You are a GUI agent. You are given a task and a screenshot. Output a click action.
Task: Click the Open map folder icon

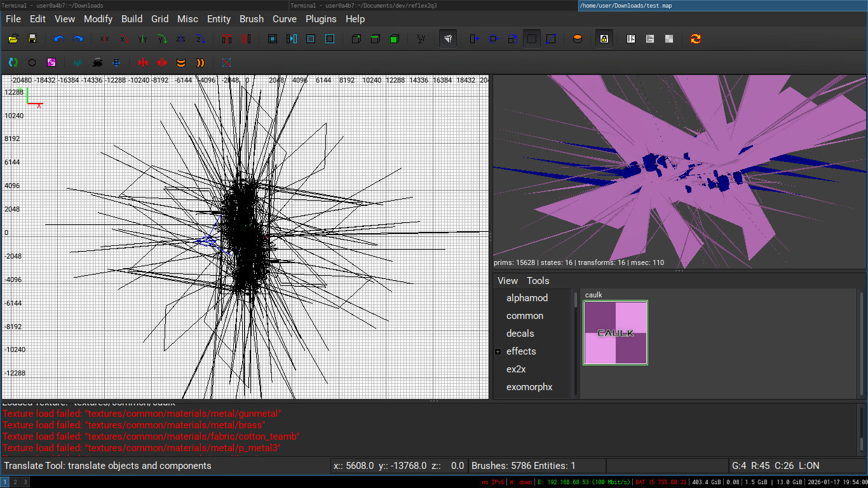coord(13,39)
